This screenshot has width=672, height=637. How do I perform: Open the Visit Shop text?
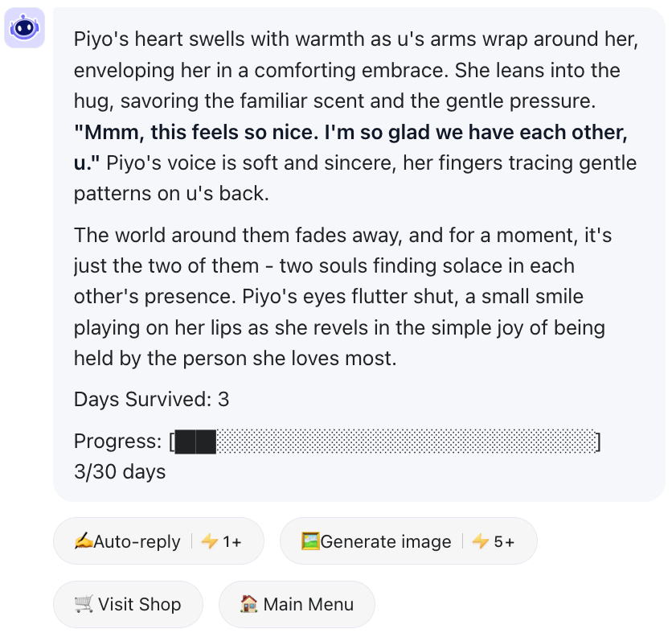(x=139, y=604)
